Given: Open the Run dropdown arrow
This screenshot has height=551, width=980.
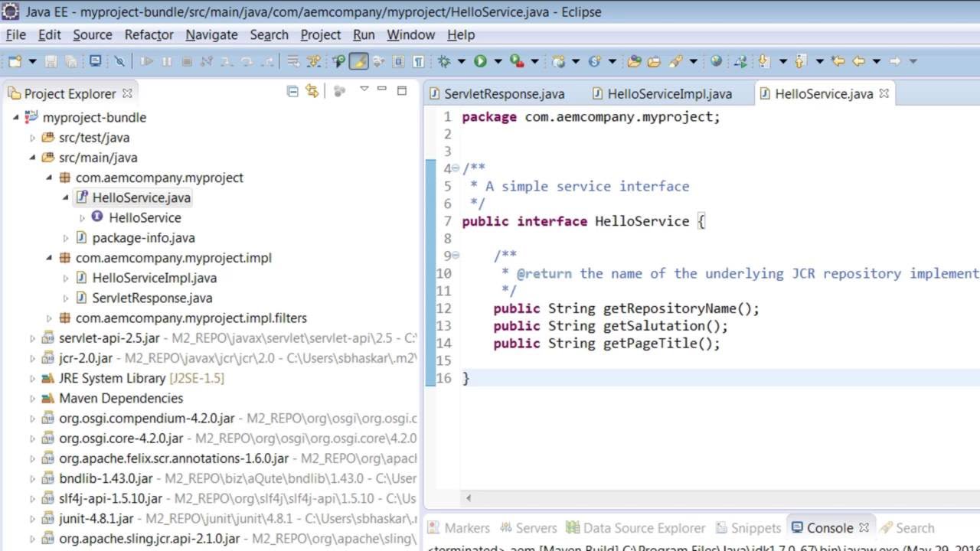Looking at the screenshot, I should click(498, 61).
